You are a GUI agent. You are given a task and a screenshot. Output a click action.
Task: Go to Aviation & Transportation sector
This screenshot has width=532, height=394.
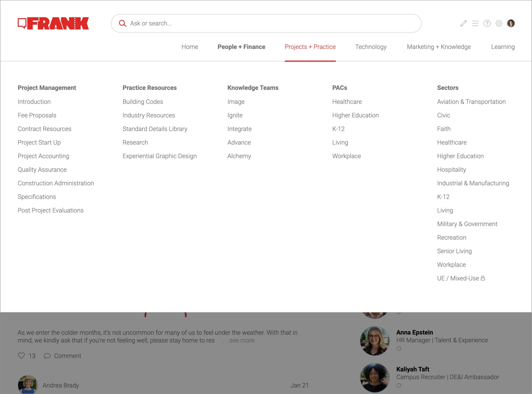(x=471, y=102)
